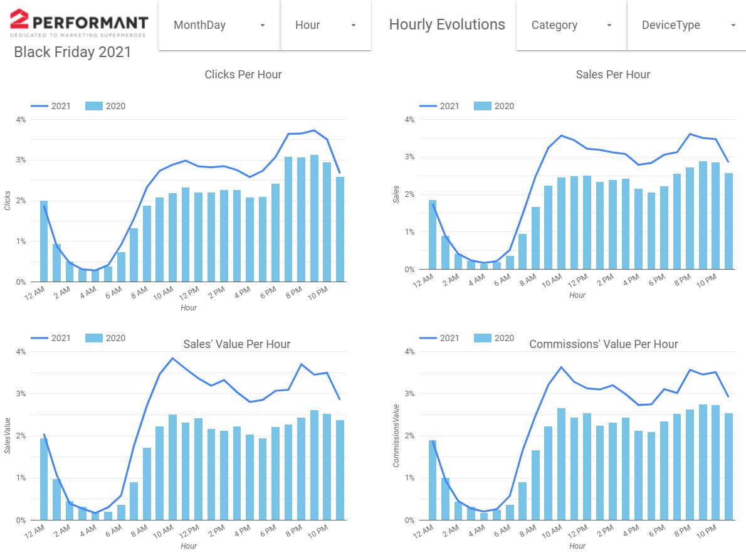Click the Black Friday 2021 heading
This screenshot has width=746, height=560.
point(72,52)
